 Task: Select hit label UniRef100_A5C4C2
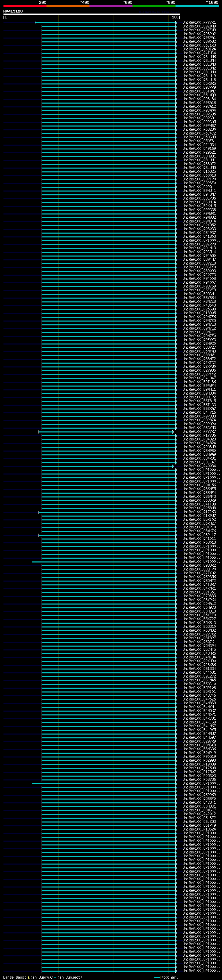199,133
